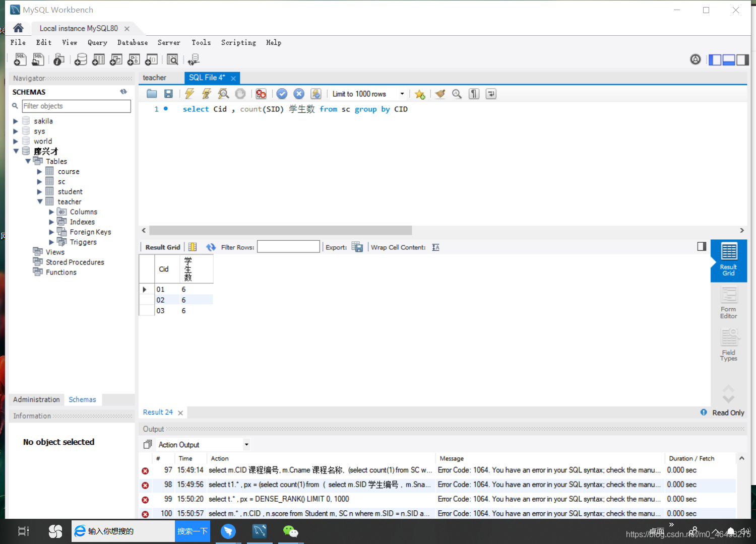The height and width of the screenshot is (544, 756).
Task: Open find panel magnifier icon
Action: pyautogui.click(x=457, y=94)
